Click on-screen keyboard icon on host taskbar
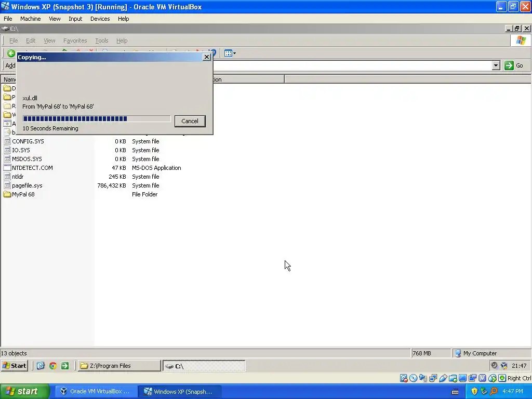Viewport: 532px width, 399px height. coord(455,392)
